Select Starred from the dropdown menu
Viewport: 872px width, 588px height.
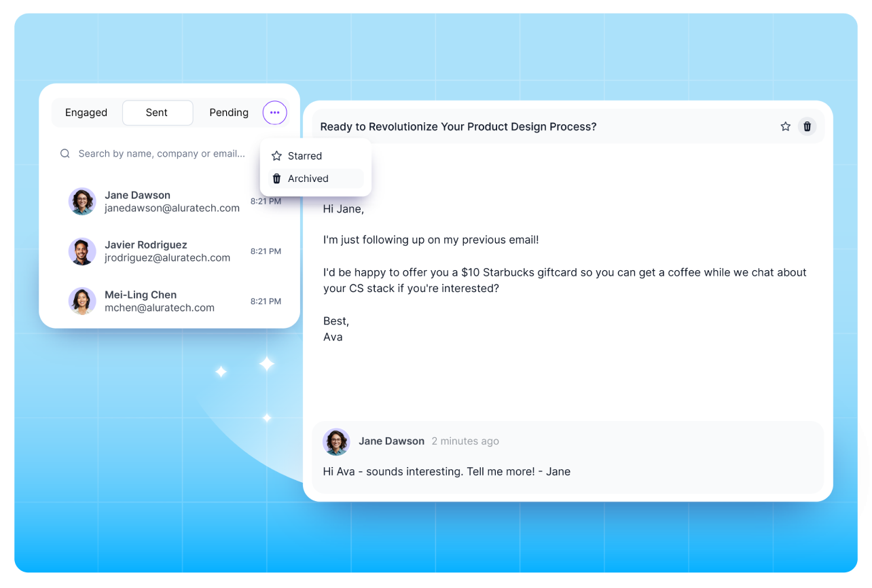point(305,156)
